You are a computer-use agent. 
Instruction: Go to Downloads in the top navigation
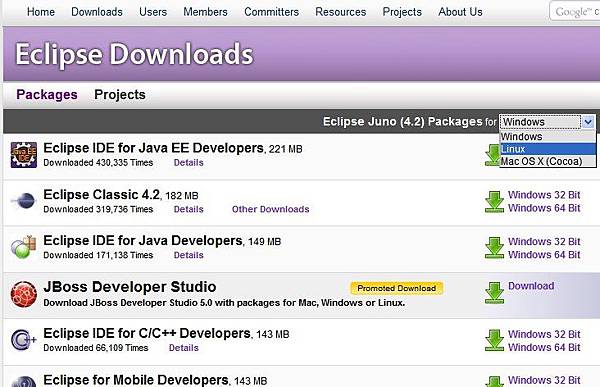tap(97, 12)
